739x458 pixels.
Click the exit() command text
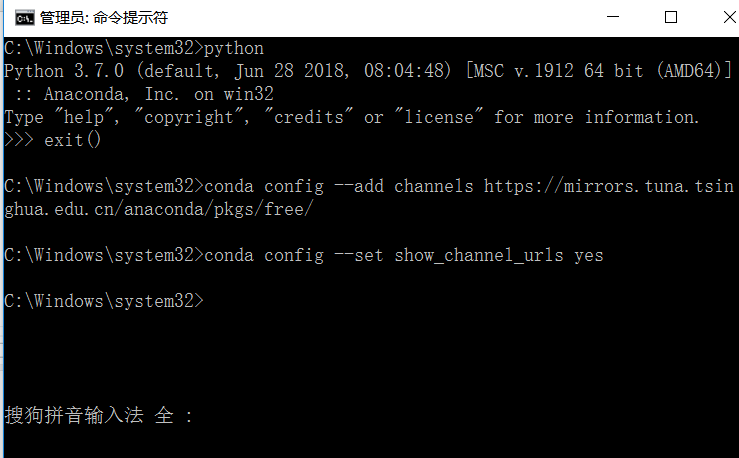73,140
